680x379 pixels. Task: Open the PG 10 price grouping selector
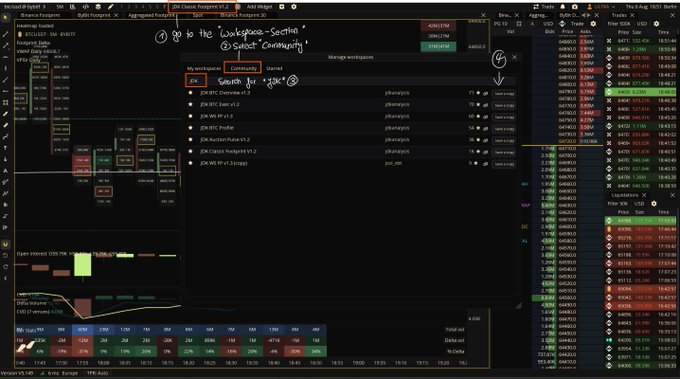pos(500,24)
